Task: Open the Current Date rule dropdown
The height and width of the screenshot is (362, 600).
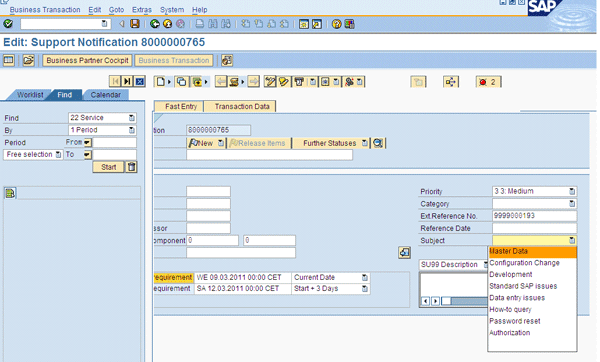Action: (365, 277)
